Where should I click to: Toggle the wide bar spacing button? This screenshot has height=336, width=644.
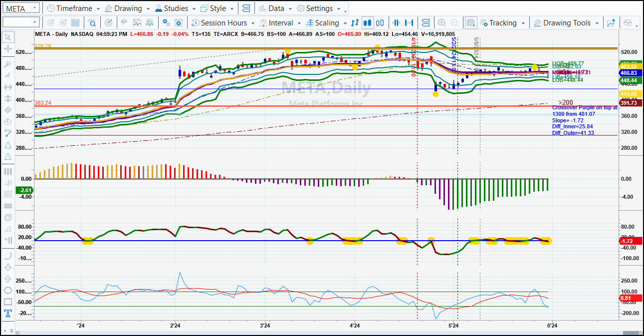[410, 22]
